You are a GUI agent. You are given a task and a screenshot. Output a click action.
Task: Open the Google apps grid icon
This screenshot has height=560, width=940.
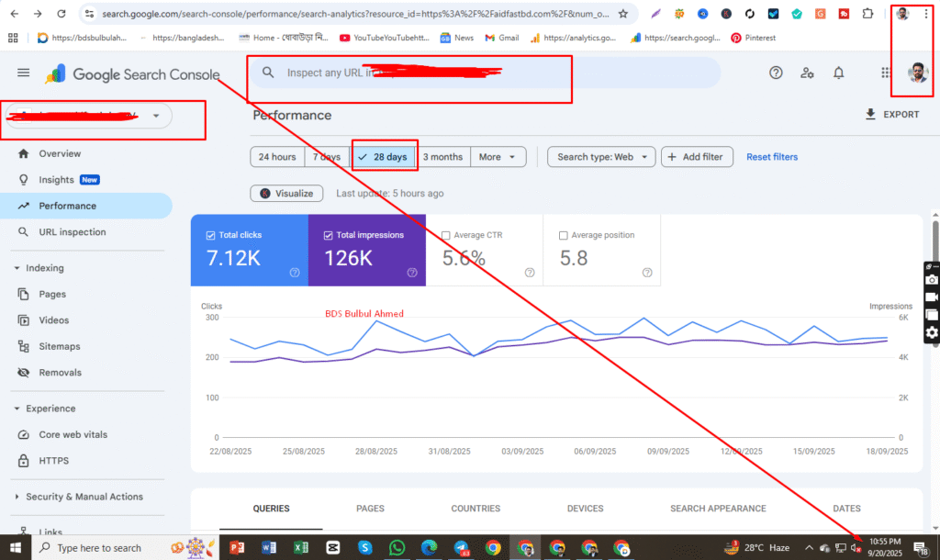click(885, 73)
